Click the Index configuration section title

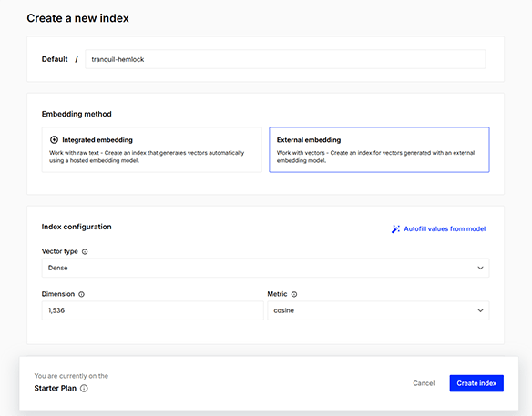(77, 227)
